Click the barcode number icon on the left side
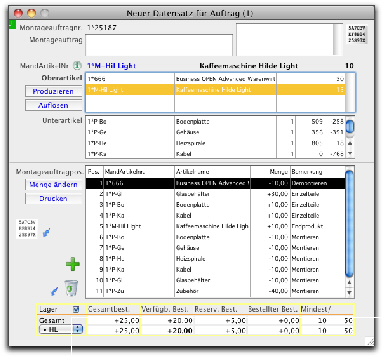The image size is (388, 361). tap(27, 229)
